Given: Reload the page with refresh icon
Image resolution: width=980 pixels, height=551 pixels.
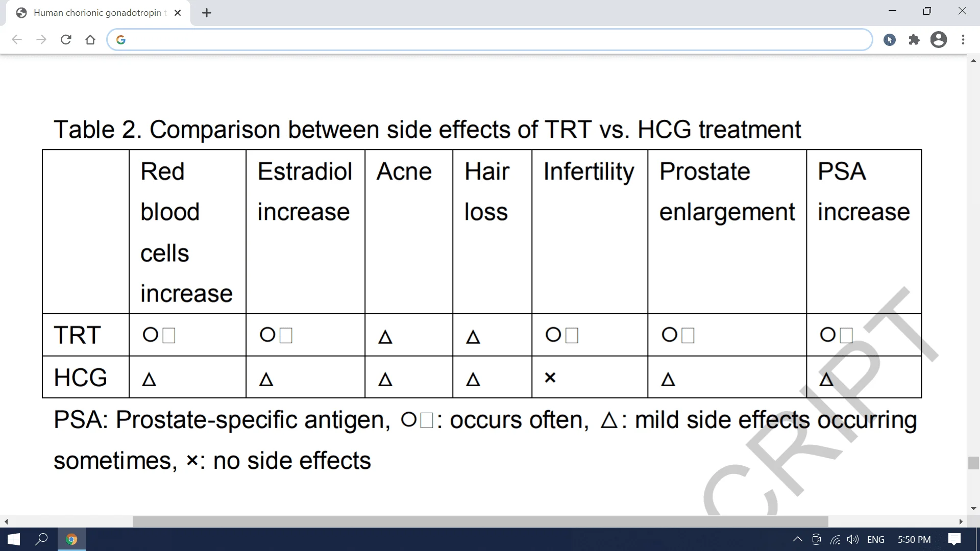Looking at the screenshot, I should point(66,40).
